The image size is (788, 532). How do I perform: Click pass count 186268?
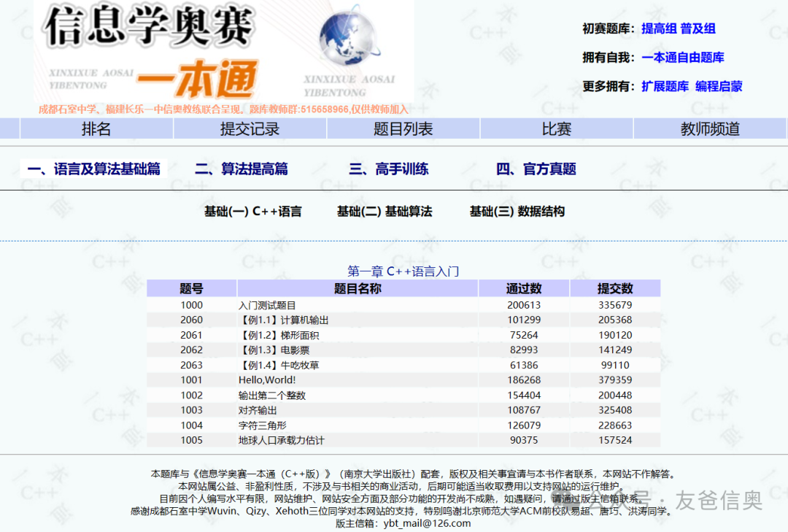[524, 380]
